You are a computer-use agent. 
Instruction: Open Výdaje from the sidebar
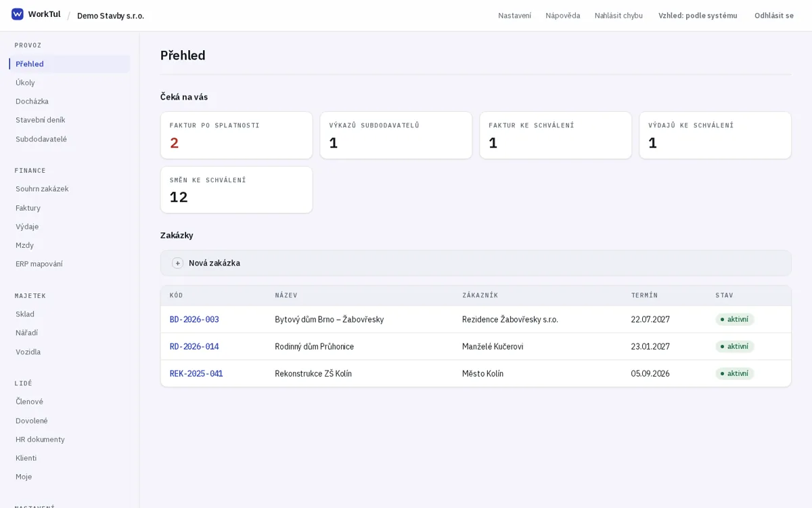click(x=70, y=226)
